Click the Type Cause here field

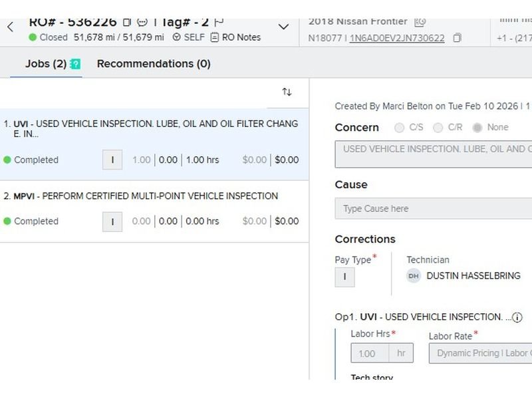click(434, 209)
